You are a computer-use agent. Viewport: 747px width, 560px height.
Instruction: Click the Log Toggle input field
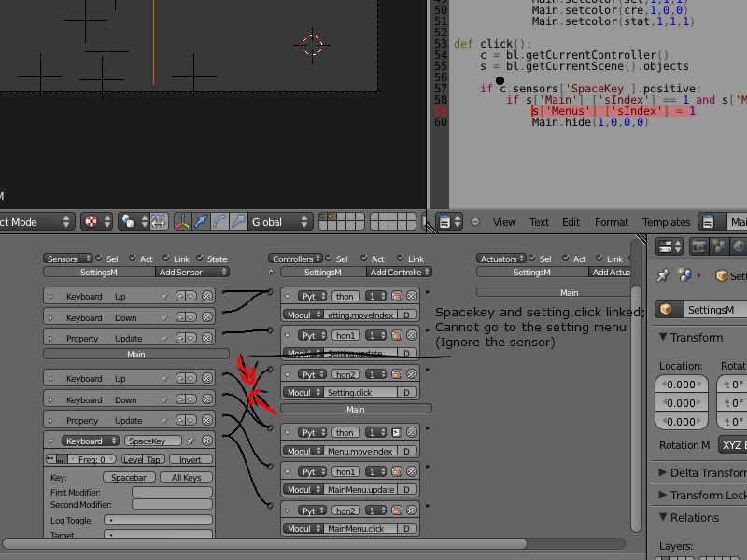point(158,520)
